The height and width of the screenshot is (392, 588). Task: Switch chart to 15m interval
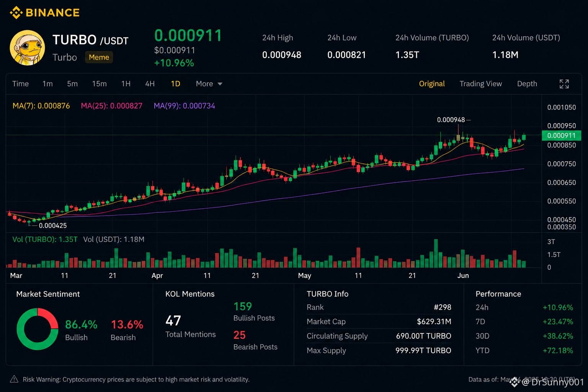click(x=99, y=84)
